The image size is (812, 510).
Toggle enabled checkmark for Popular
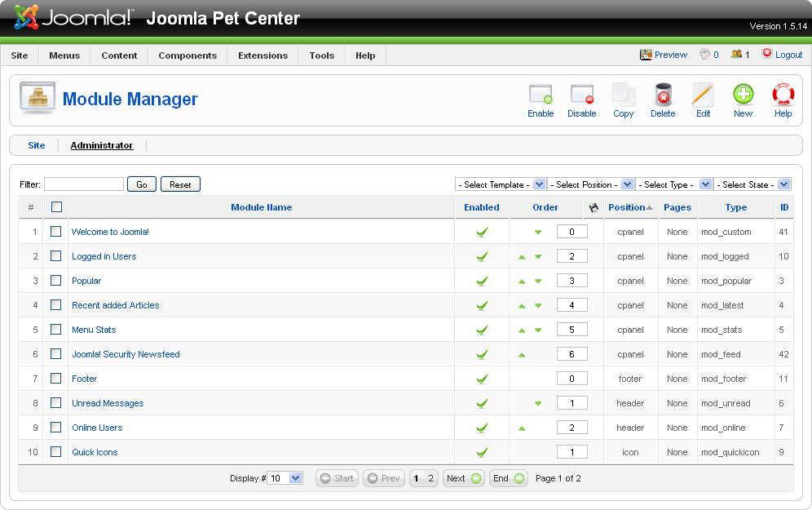(482, 281)
